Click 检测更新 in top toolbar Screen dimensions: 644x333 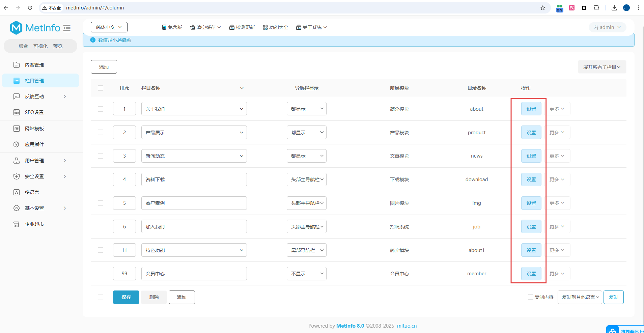[x=242, y=27]
